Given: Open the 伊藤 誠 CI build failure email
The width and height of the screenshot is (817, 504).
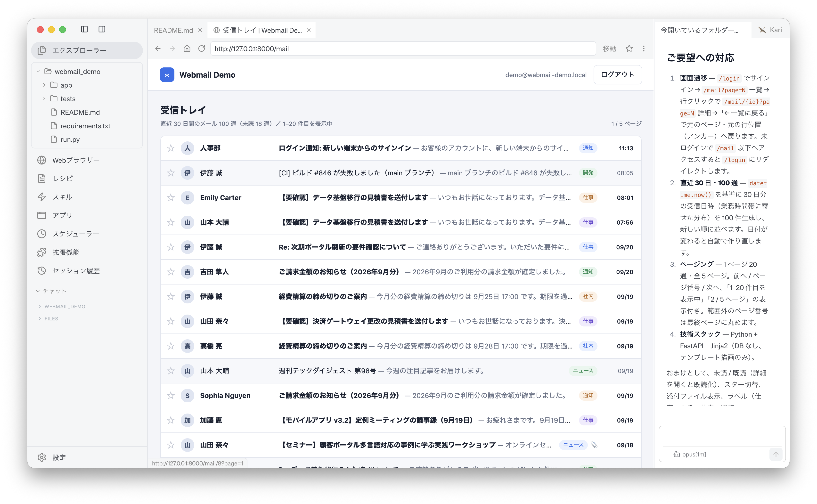Looking at the screenshot, I should pyautogui.click(x=401, y=173).
